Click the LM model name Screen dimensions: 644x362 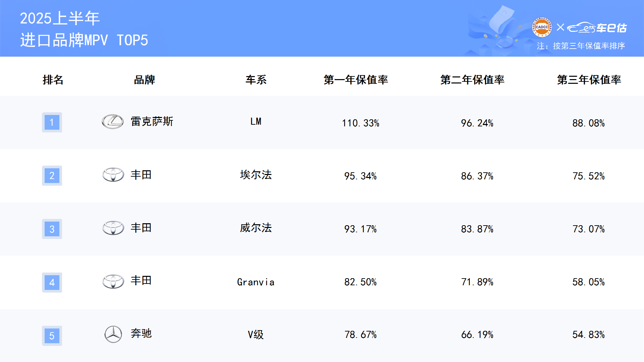(256, 121)
